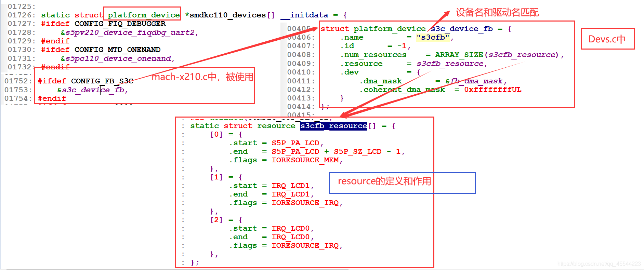The image size is (644, 270).
Task: Click the .id field
Action: pos(347,46)
